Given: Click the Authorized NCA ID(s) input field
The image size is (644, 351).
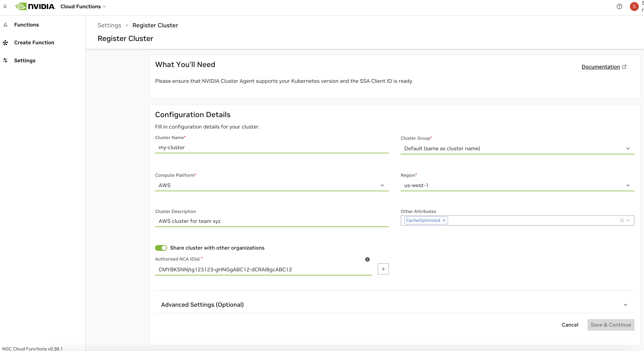Looking at the screenshot, I should coord(263,269).
